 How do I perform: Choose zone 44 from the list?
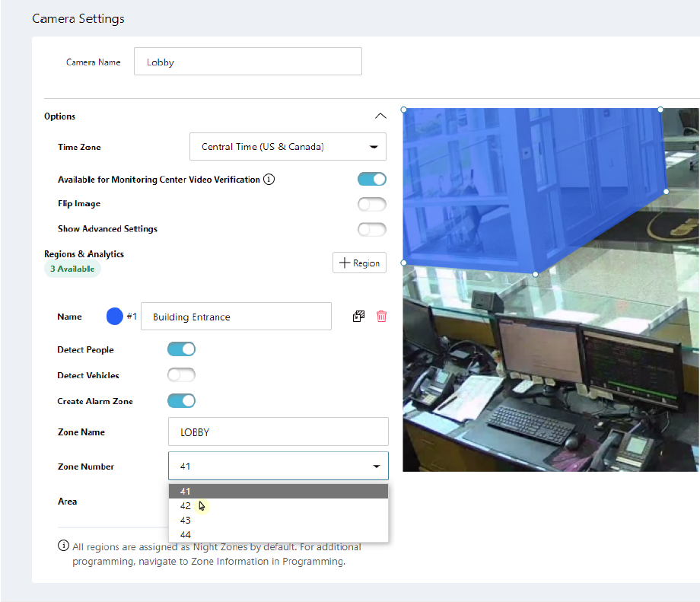(186, 535)
